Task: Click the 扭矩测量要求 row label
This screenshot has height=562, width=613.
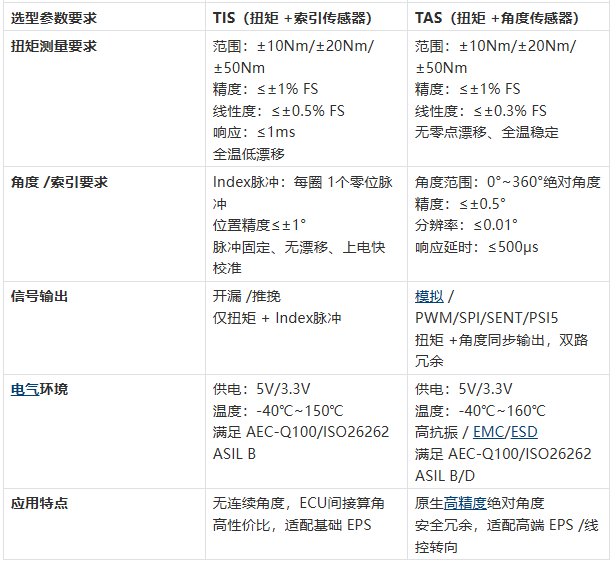Action: pos(54,46)
